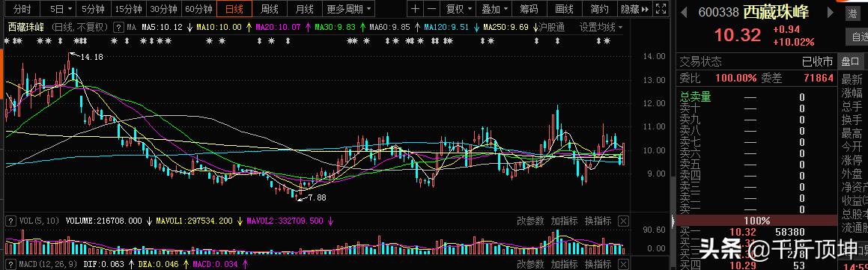Click stock code 600338

tap(718, 12)
